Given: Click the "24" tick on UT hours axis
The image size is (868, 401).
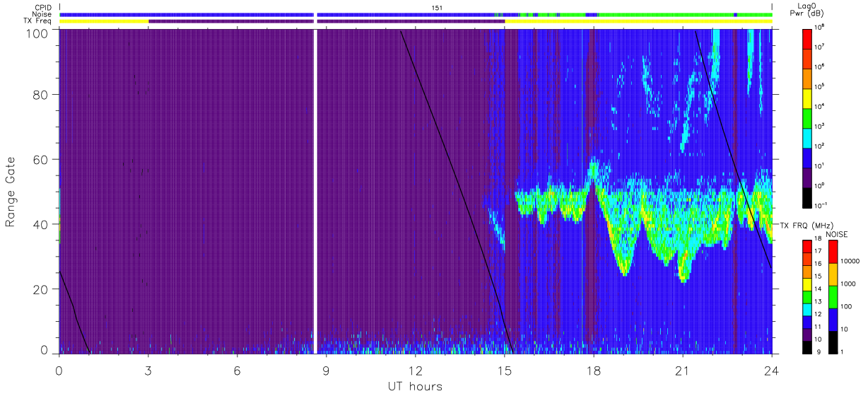Looking at the screenshot, I should coord(772,370).
